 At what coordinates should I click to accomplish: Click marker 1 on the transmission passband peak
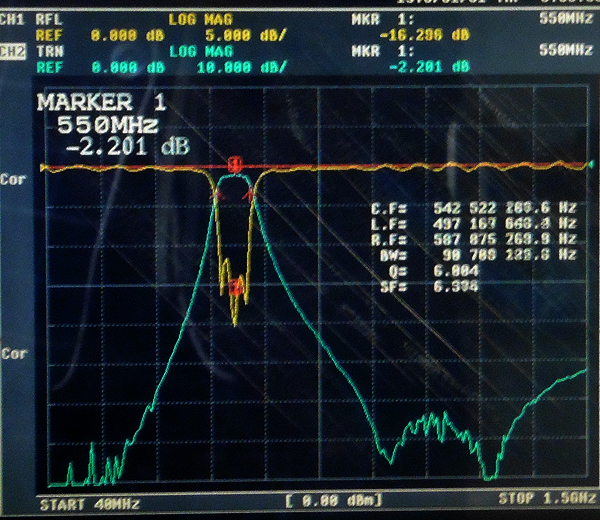pos(234,164)
